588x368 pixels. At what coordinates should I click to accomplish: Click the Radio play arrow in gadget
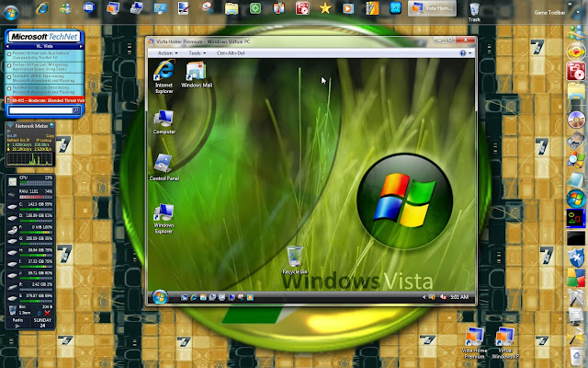pyautogui.click(x=17, y=326)
